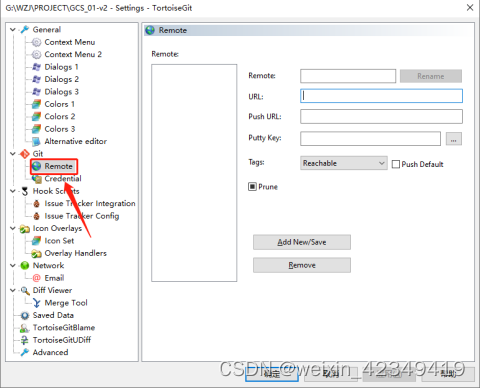The image size is (480, 388).
Task: Select Icon Set settings page
Action: [59, 241]
